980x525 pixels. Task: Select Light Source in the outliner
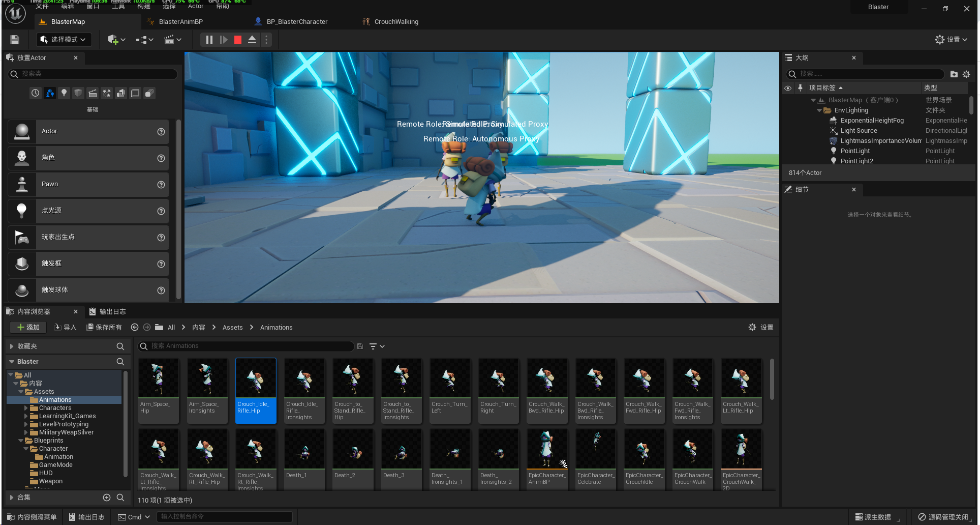859,131
